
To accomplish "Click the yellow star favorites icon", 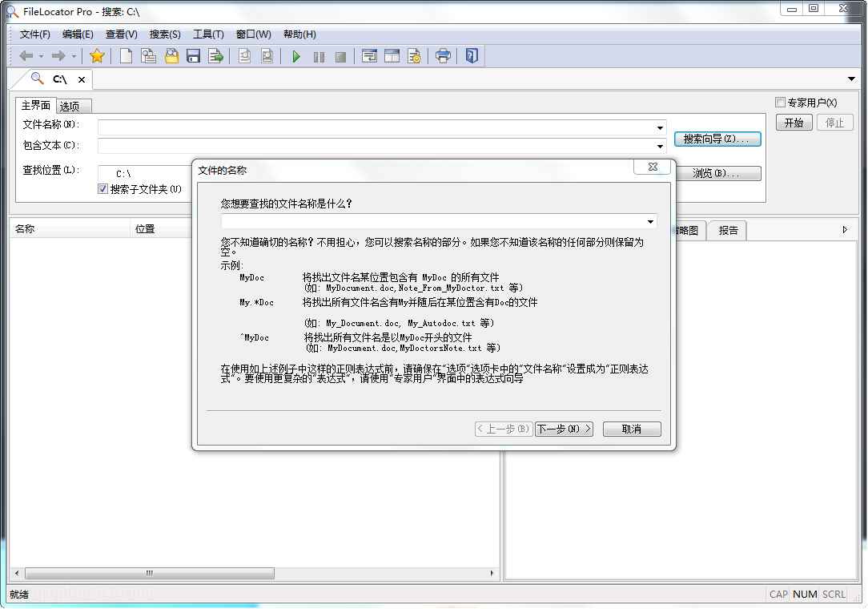I will pos(97,56).
